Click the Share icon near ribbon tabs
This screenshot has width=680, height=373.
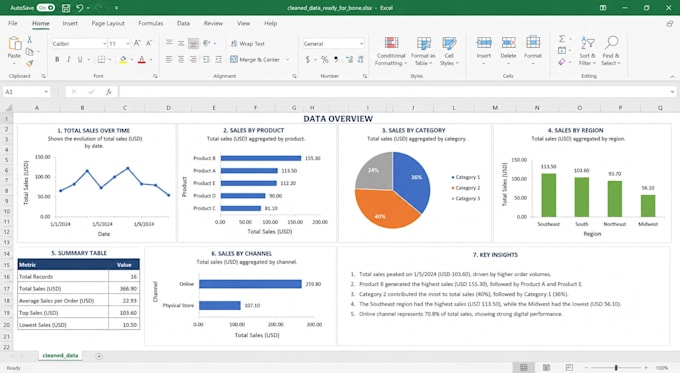670,23
